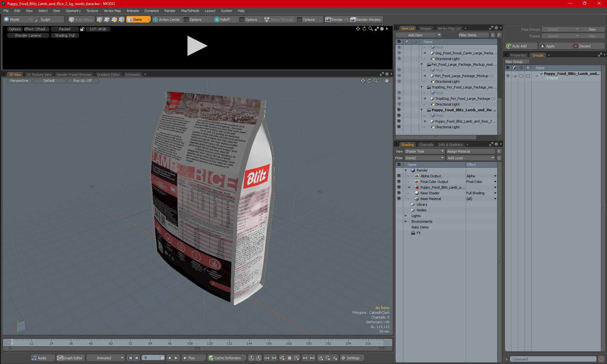607x364 pixels.
Task: Switch to the Channels tab
Action: pos(426,145)
